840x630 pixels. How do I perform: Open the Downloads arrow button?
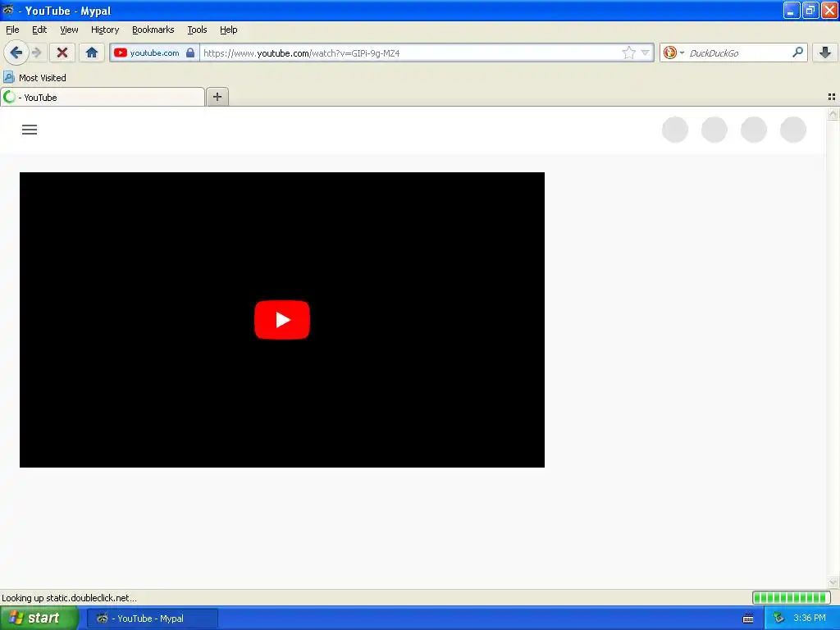point(825,52)
